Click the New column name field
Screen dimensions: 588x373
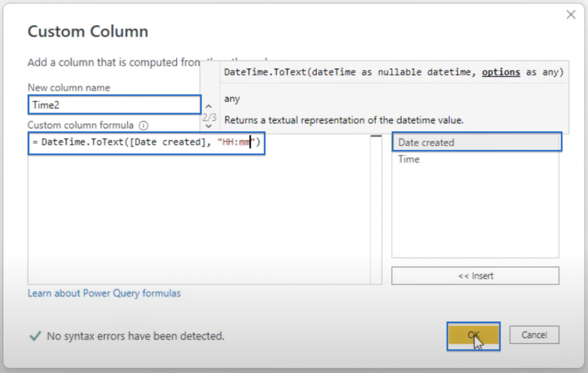tap(114, 105)
